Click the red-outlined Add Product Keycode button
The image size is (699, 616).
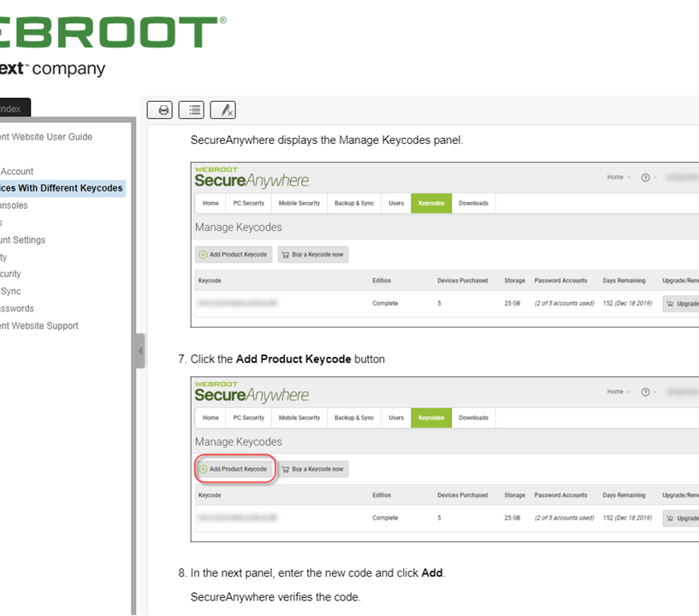pyautogui.click(x=234, y=469)
